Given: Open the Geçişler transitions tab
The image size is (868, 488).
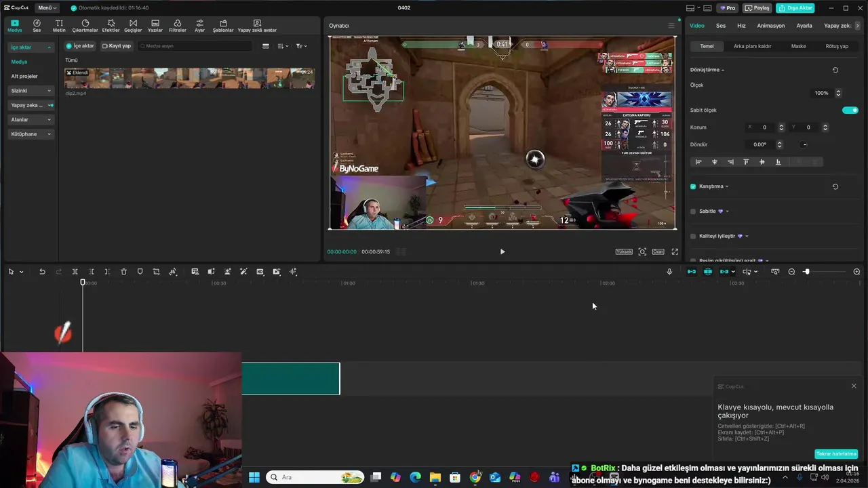Looking at the screenshot, I should [x=133, y=26].
